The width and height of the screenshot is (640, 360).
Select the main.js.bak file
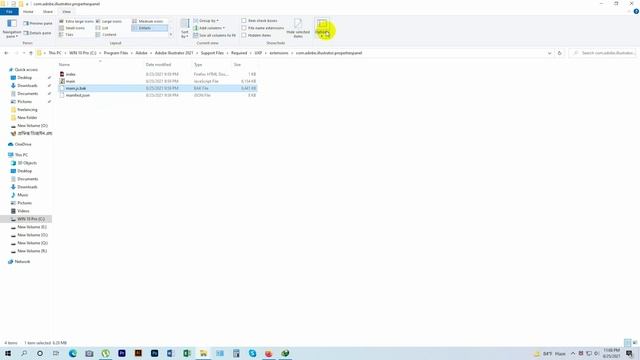click(158, 88)
